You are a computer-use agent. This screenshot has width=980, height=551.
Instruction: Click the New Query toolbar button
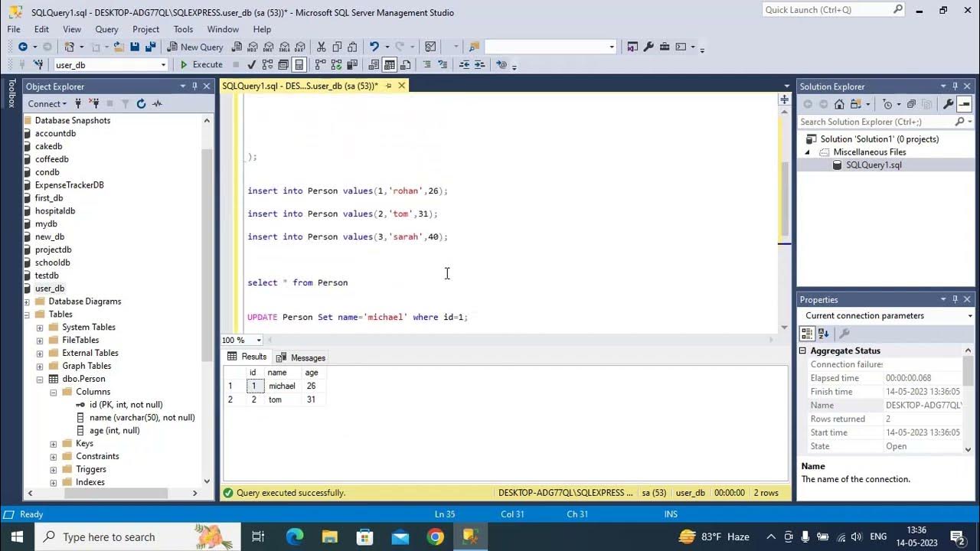(195, 47)
